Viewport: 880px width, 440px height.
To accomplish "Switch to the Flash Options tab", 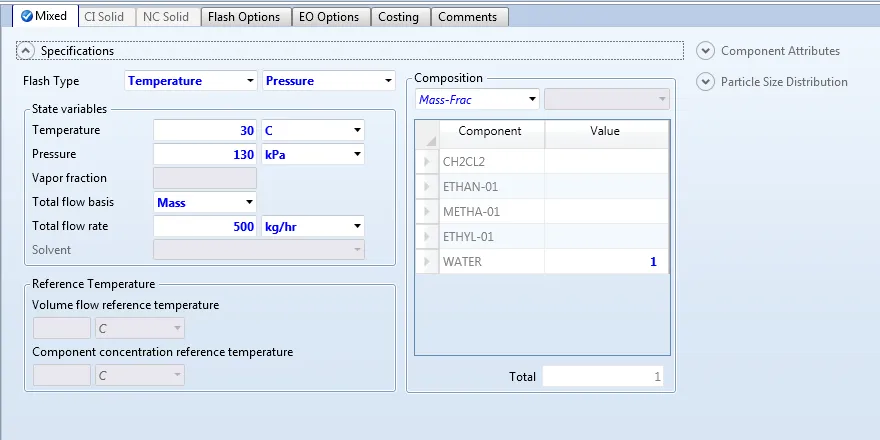I will coord(244,17).
